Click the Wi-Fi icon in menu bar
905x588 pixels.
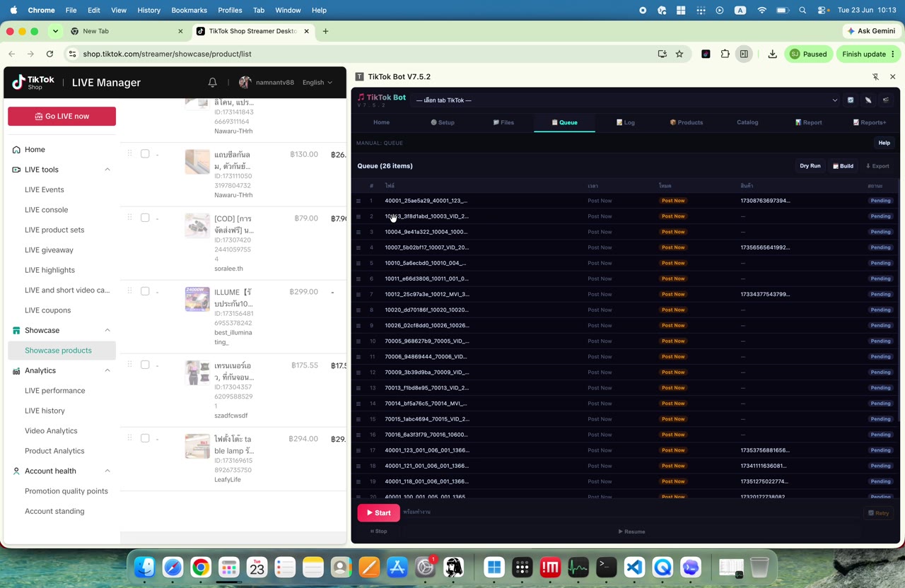761,11
